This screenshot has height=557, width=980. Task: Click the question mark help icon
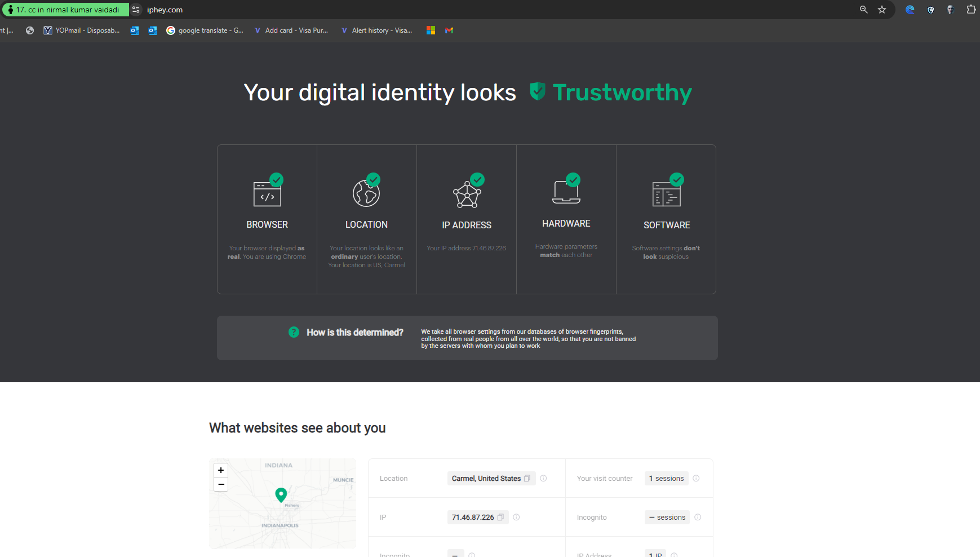click(x=294, y=332)
